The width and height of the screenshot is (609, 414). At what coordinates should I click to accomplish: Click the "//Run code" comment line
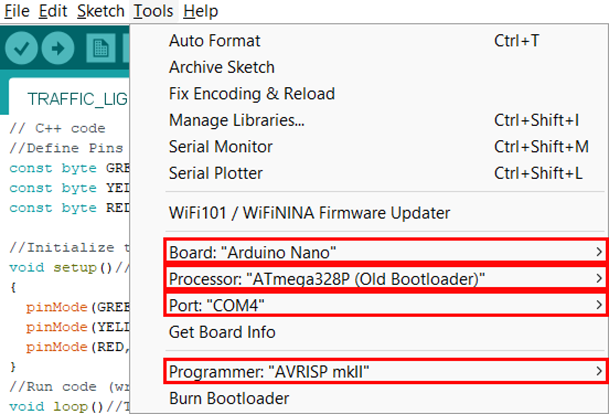point(69,387)
